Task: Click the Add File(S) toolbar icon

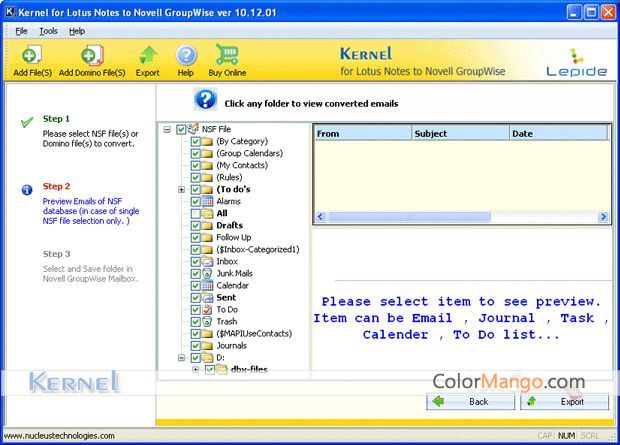Action: coord(33,56)
